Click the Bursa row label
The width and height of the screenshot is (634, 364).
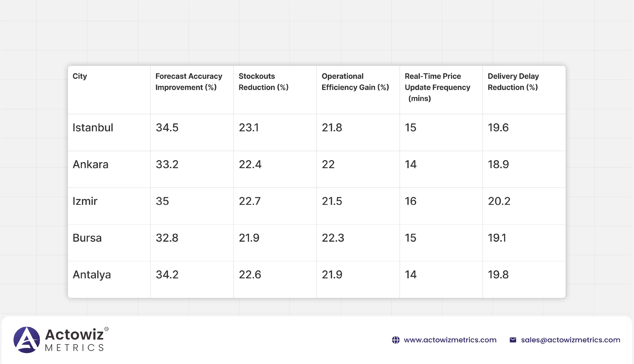pos(87,238)
